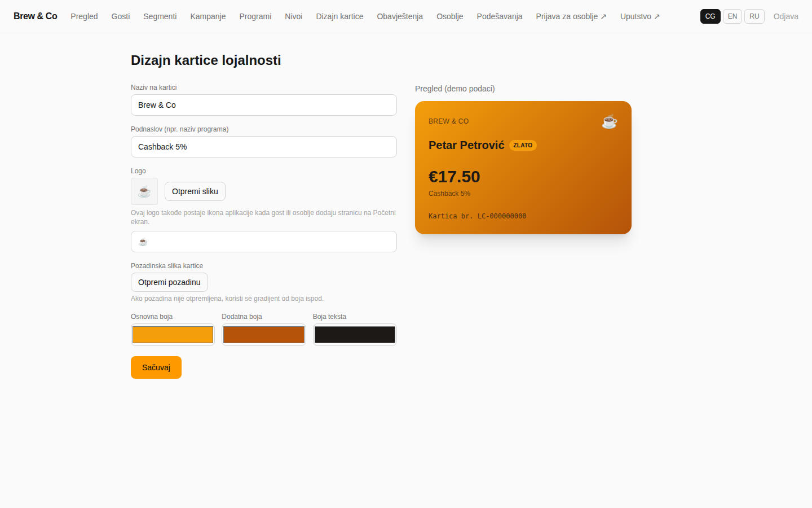Open the Kampanje page
Image resolution: width=812 pixels, height=508 pixels.
point(208,16)
